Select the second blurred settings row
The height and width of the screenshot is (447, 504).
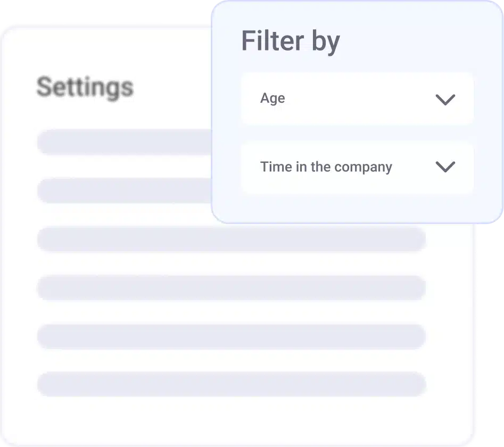123,191
